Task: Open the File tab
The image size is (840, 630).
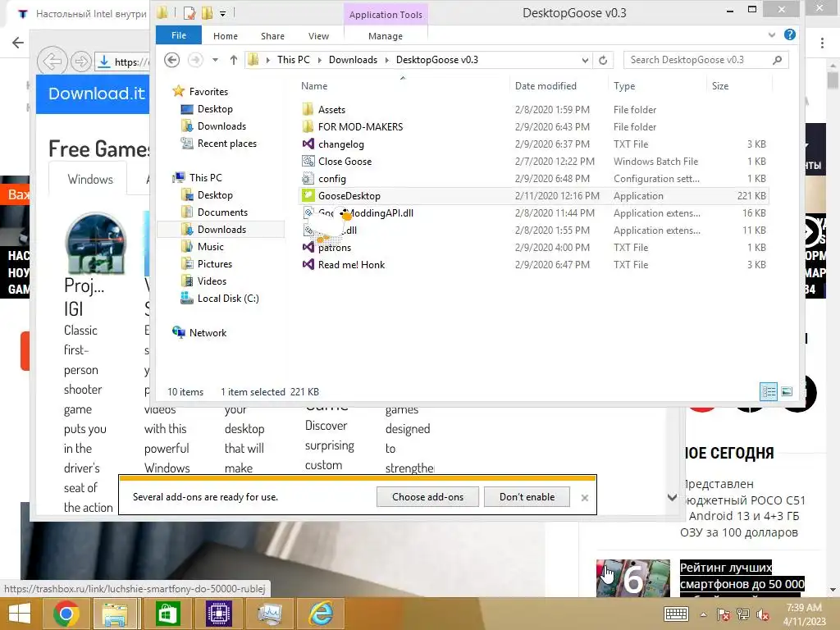Action: [179, 35]
